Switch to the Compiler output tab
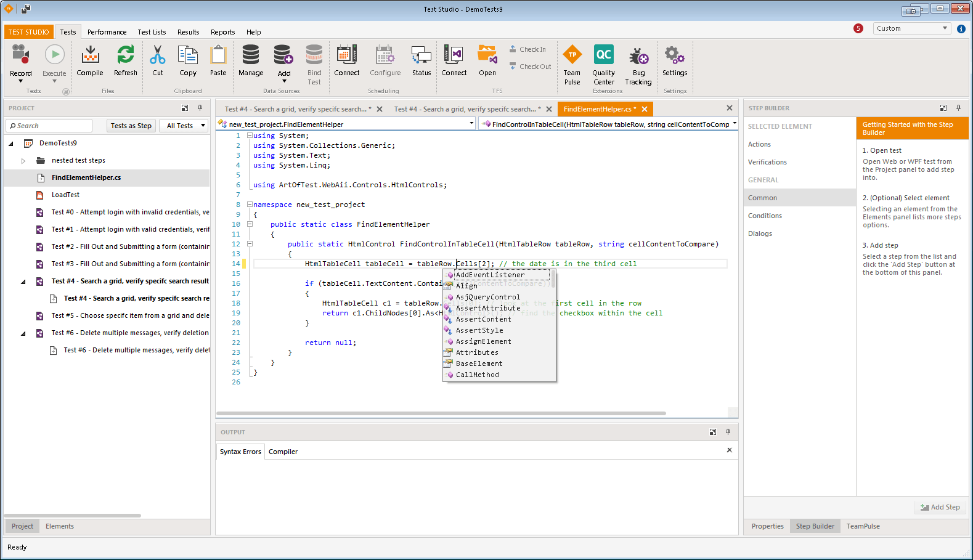 point(283,452)
